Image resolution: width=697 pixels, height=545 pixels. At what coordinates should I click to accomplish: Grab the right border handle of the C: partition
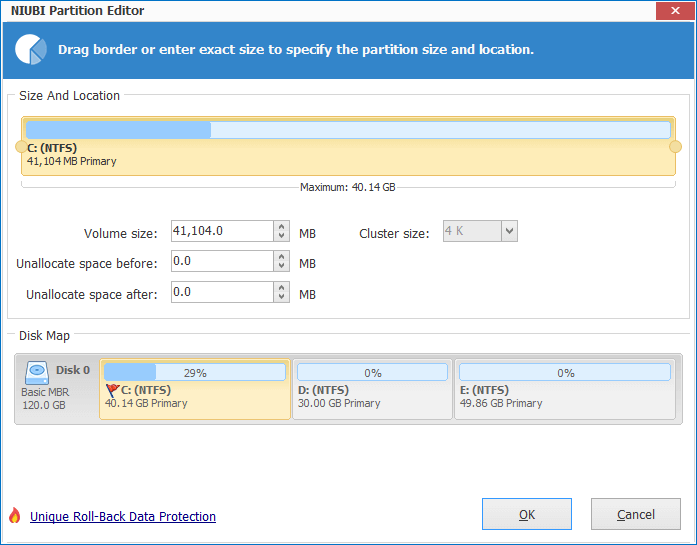(675, 147)
